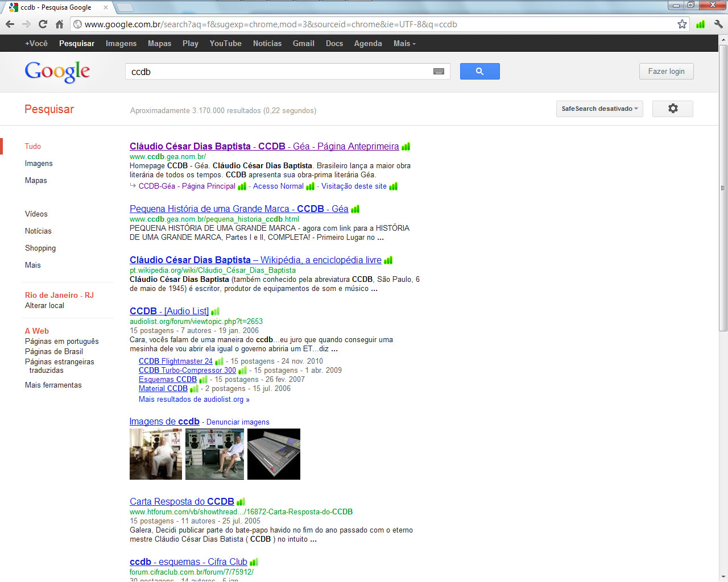Expand the SafeSearch desativado dropdown
728x582 pixels.
point(599,109)
